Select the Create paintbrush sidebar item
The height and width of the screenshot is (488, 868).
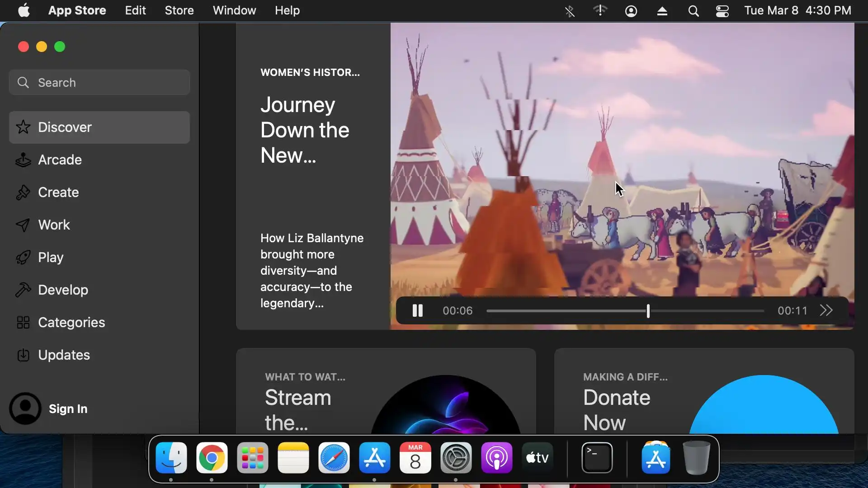coord(58,192)
